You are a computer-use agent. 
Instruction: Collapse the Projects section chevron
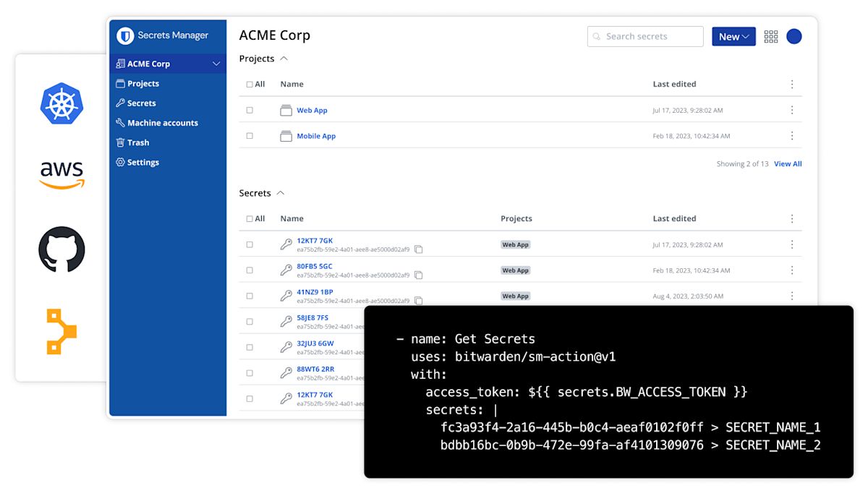pyautogui.click(x=284, y=59)
